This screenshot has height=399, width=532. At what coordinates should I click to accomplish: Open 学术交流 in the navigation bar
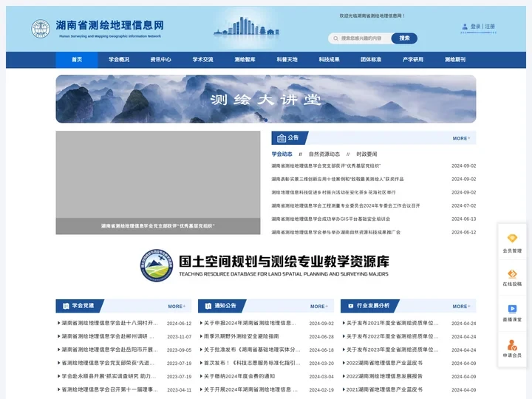tap(203, 60)
